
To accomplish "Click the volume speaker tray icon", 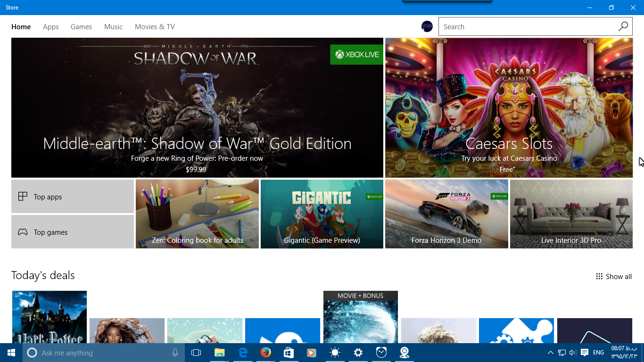I will pyautogui.click(x=573, y=353).
